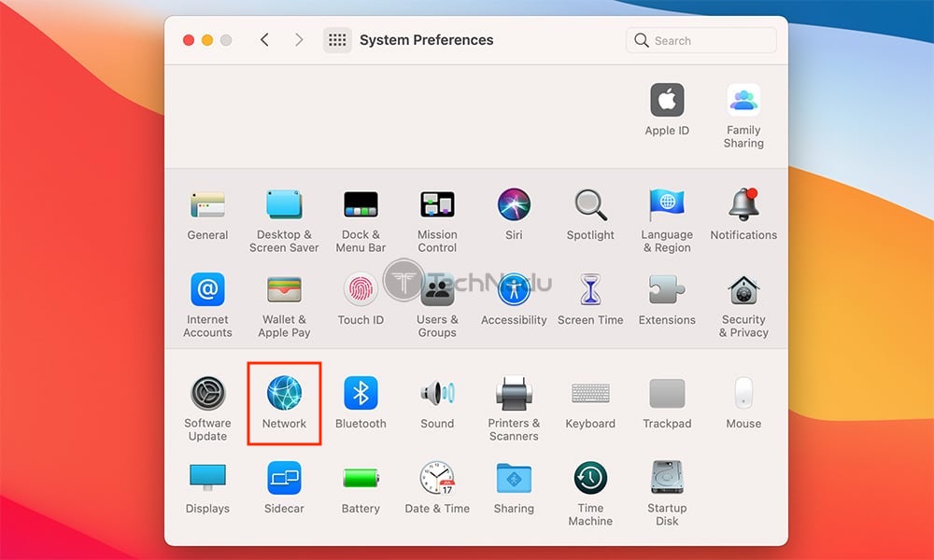
Task: Open Mouse preferences
Action: pyautogui.click(x=743, y=393)
